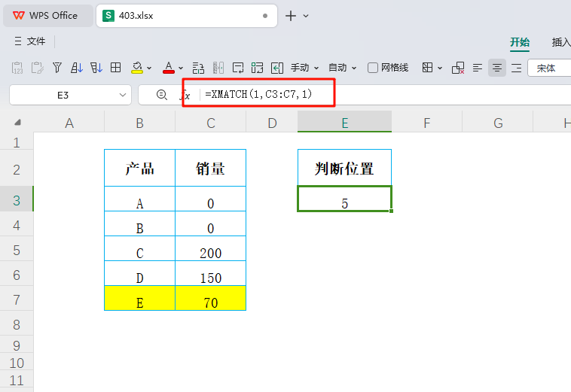Click the cell with product C

[140, 249]
